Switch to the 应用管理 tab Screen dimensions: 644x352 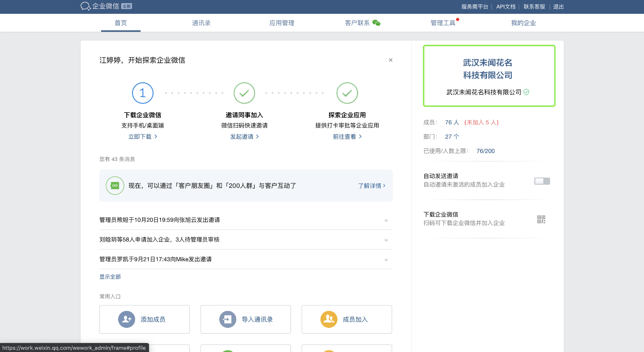click(282, 23)
